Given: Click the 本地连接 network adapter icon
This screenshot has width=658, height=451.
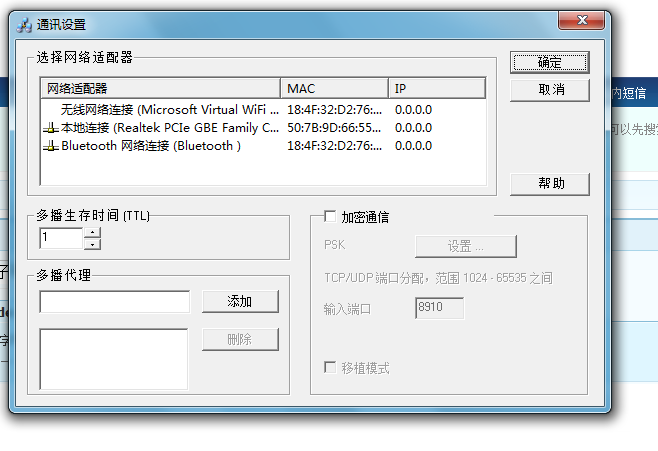Looking at the screenshot, I should (x=51, y=128).
